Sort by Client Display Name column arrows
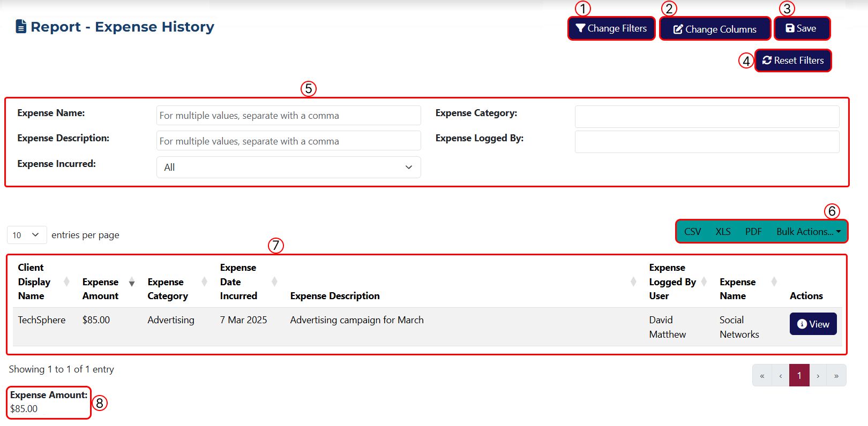This screenshot has width=868, height=426. [x=66, y=282]
